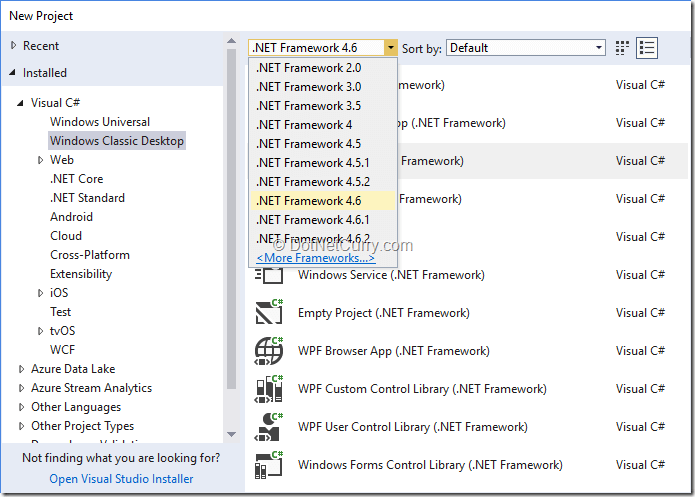Select WPF Custom Control Library template name
Screen dimensions: 695x497
pyautogui.click(x=422, y=389)
